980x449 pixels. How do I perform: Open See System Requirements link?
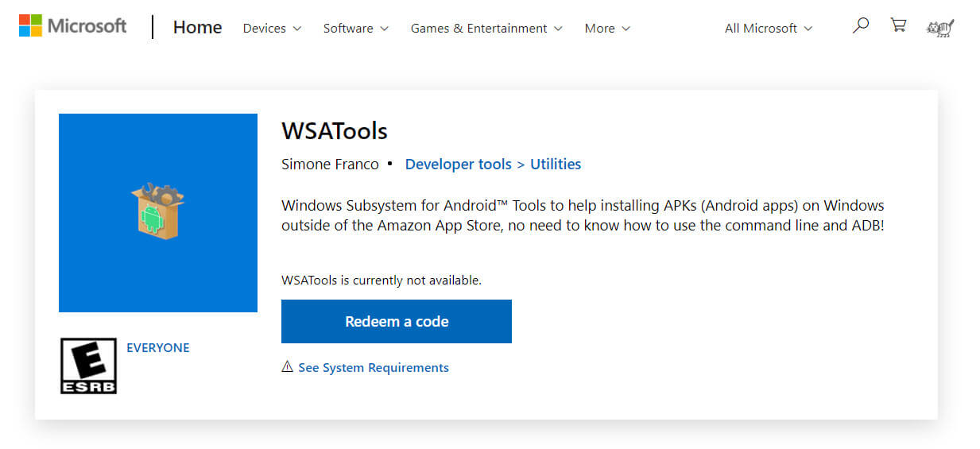[x=374, y=367]
